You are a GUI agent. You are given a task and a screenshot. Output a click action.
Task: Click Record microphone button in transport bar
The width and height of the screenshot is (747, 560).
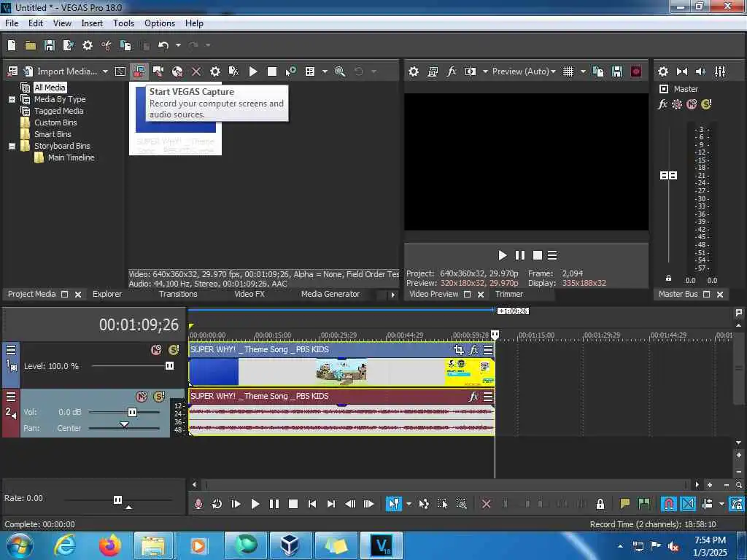coord(198,504)
